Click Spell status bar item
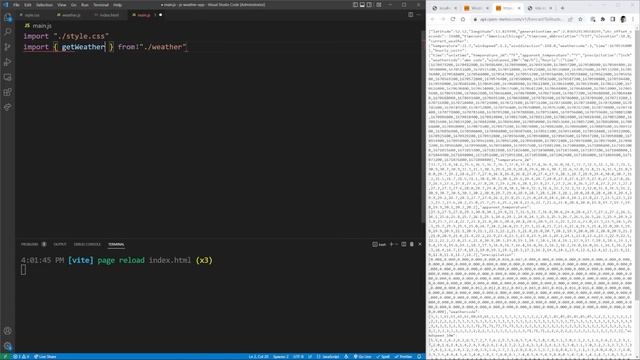 tap(383, 357)
